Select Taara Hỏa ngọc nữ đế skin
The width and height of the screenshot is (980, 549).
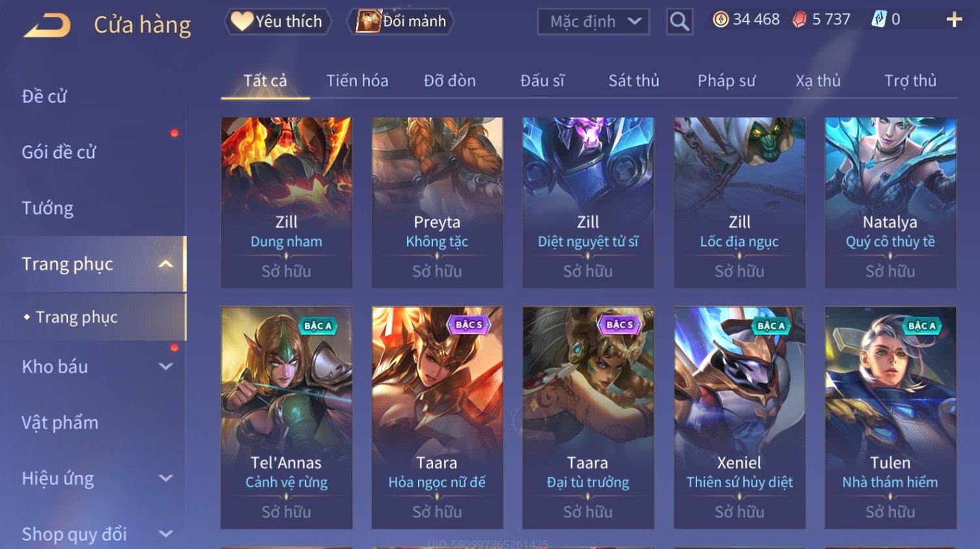437,417
